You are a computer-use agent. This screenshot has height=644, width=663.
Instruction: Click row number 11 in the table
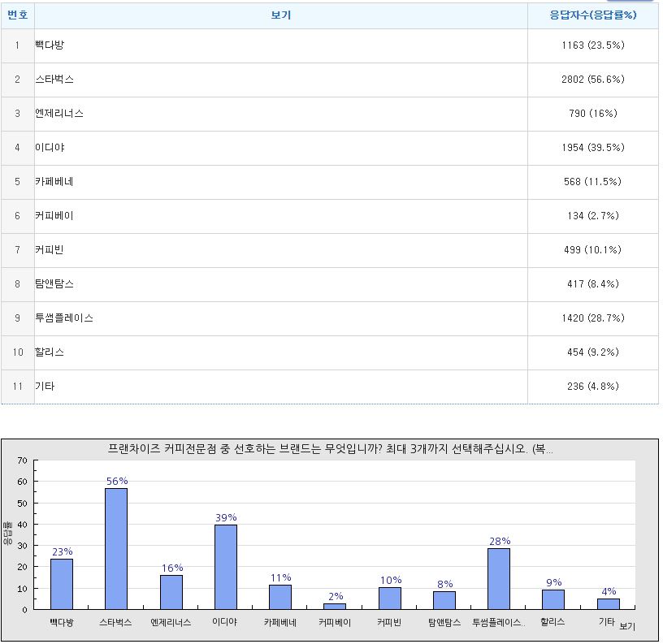pos(17,387)
